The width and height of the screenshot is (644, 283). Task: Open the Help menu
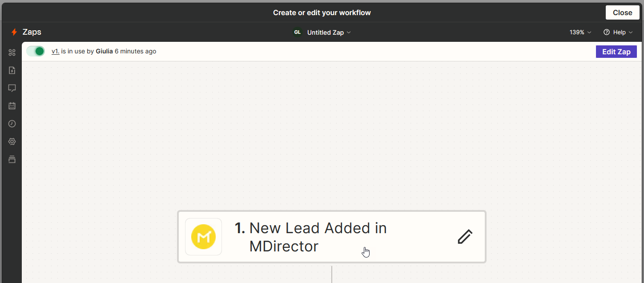618,32
